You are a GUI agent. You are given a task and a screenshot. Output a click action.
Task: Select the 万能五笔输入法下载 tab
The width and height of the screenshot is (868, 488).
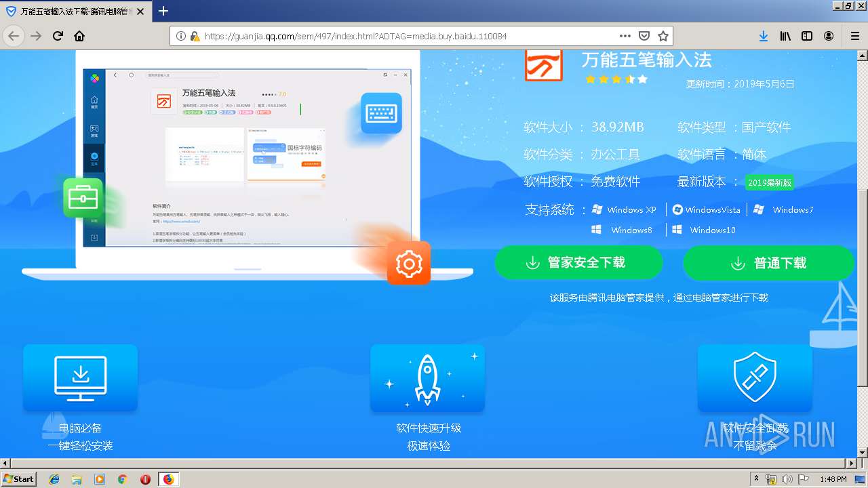(x=77, y=12)
